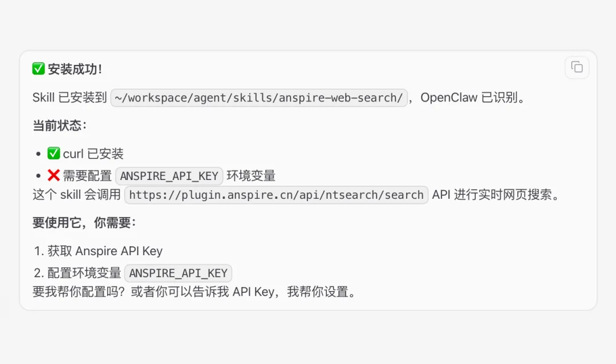The image size is (616, 364).
Task: Click the green check next to curl 已安装
Action: (x=54, y=153)
